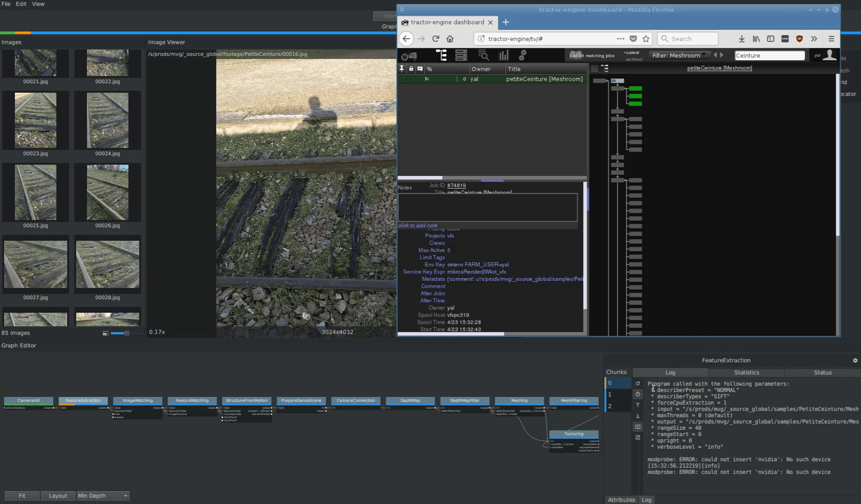Click Firefox reload page button
Image resolution: width=861 pixels, height=504 pixels.
click(x=436, y=39)
